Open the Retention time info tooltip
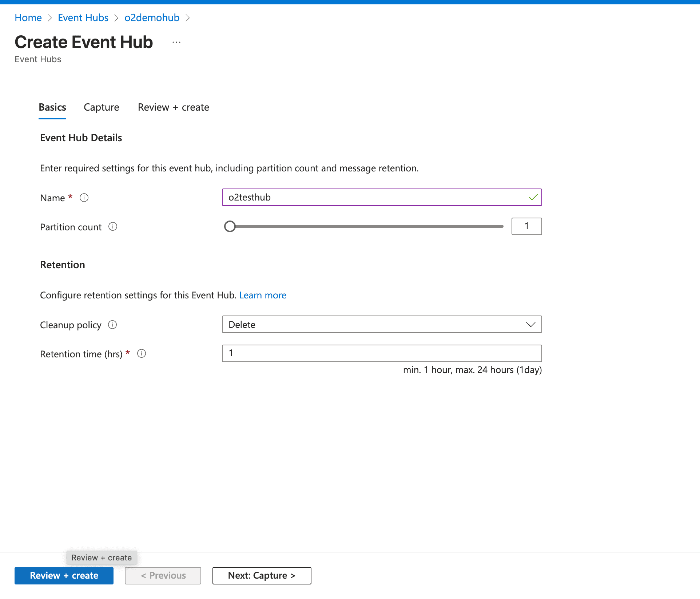This screenshot has height=599, width=700. (x=142, y=353)
